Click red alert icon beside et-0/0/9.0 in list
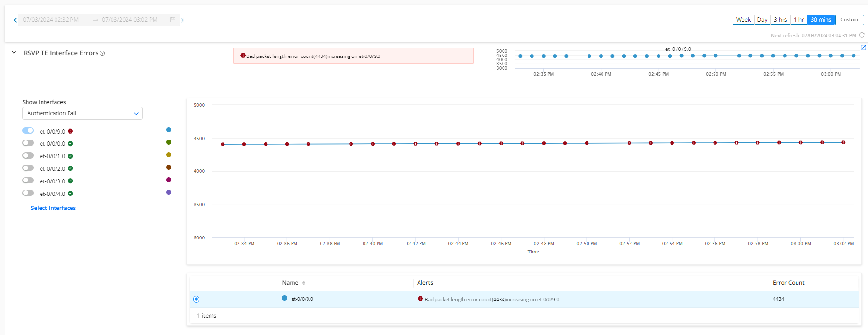This screenshot has width=868, height=335. pos(70,131)
